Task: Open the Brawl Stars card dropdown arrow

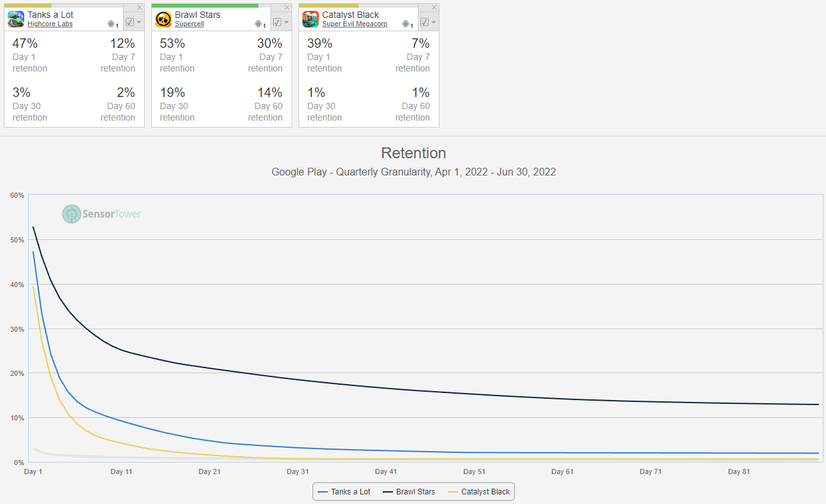Action: pos(286,22)
